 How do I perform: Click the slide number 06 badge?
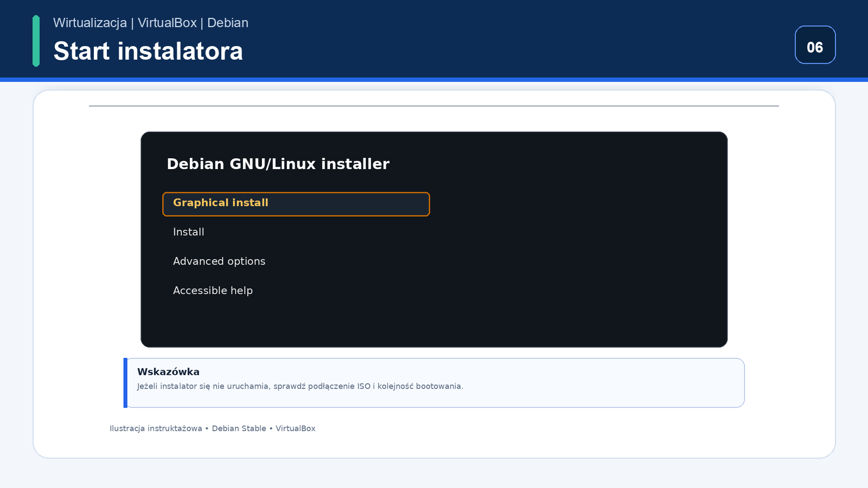point(815,45)
